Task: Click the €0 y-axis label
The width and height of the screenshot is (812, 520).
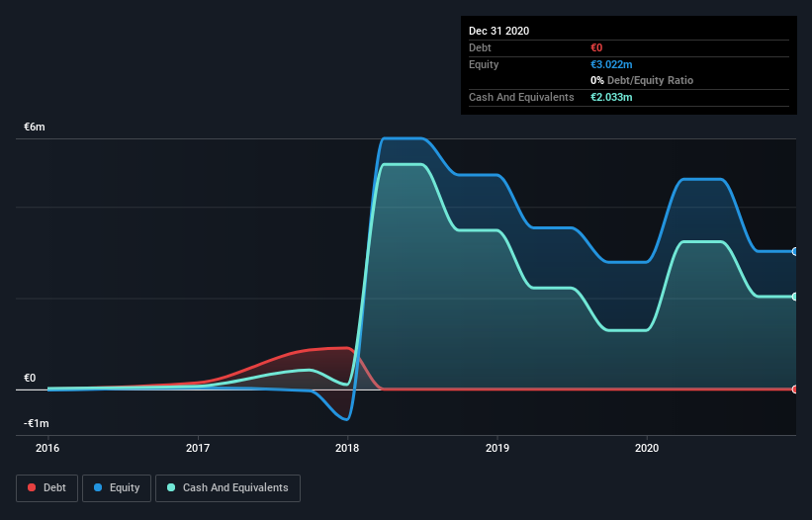Action: pos(30,378)
